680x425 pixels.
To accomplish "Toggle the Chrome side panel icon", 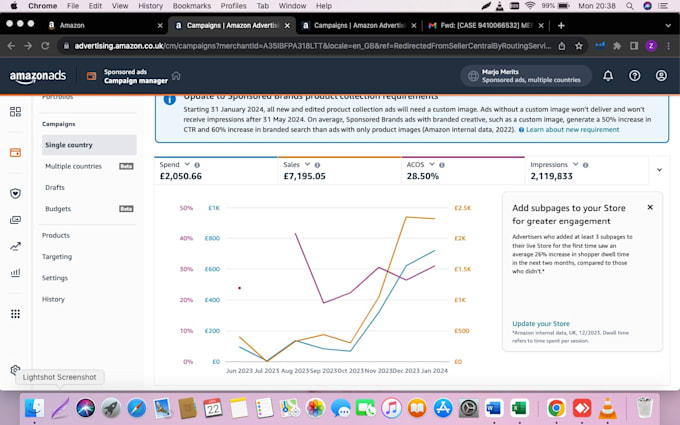I will [x=634, y=46].
